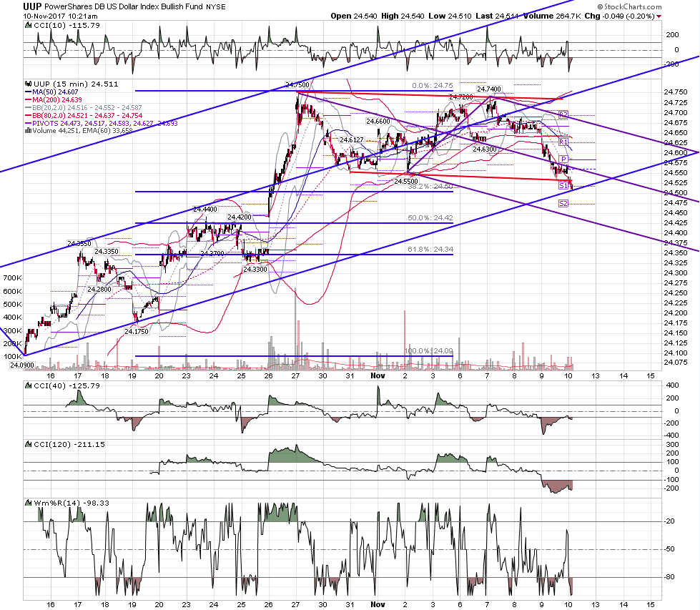This screenshot has width=700, height=610.
Task: Click the 24.7400 price label
Action: [489, 89]
